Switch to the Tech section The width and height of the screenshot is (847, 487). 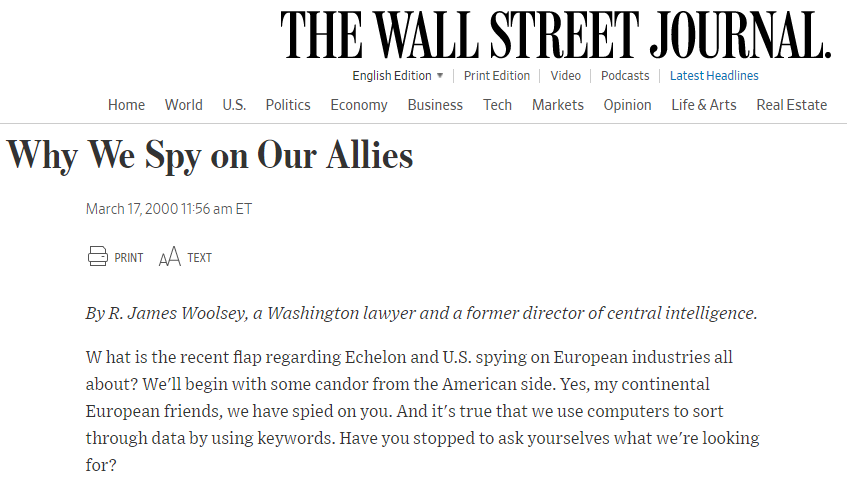click(497, 105)
